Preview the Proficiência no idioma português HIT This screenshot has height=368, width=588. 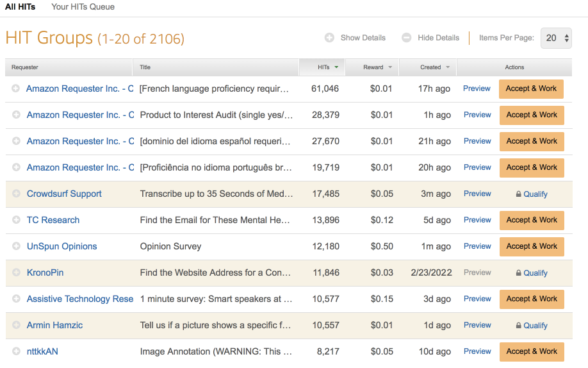(477, 167)
